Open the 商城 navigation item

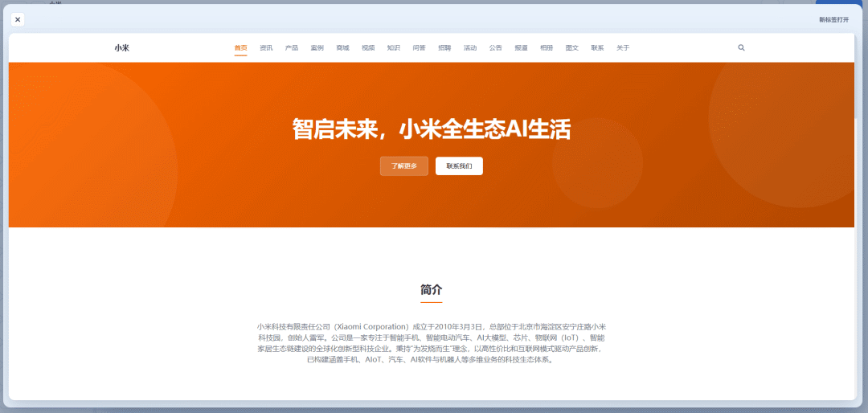pos(342,48)
